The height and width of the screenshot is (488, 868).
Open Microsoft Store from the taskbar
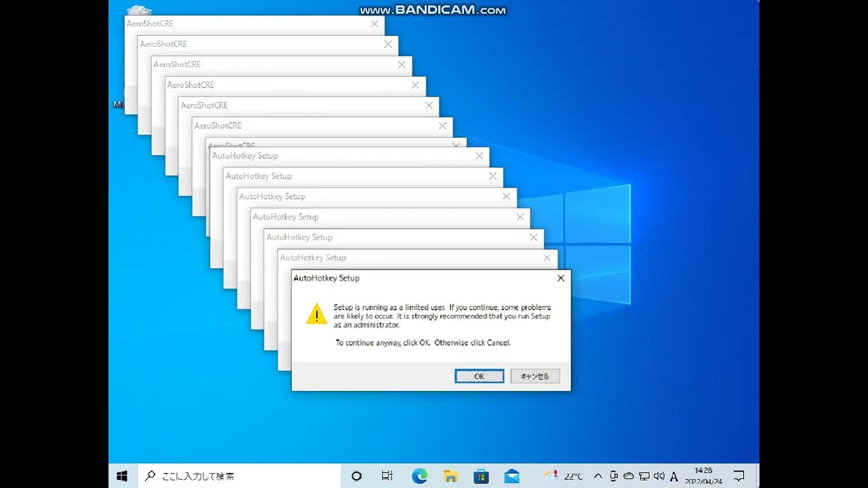481,476
